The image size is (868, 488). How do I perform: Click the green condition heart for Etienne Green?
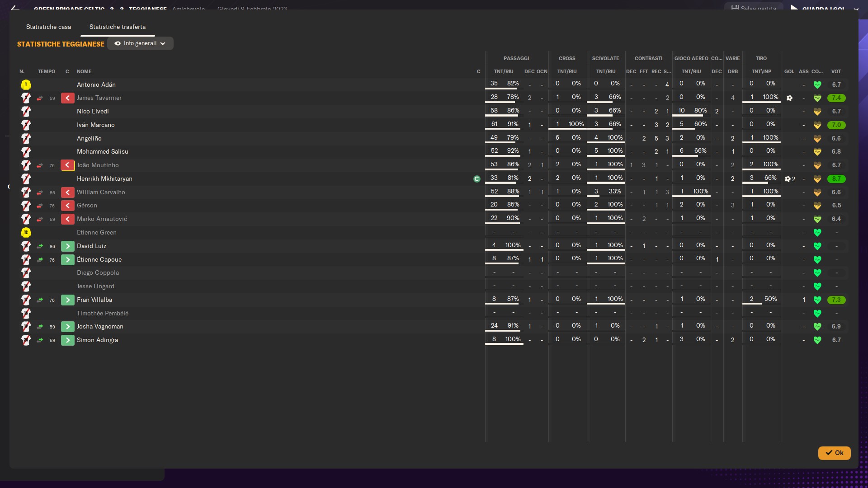(x=817, y=233)
